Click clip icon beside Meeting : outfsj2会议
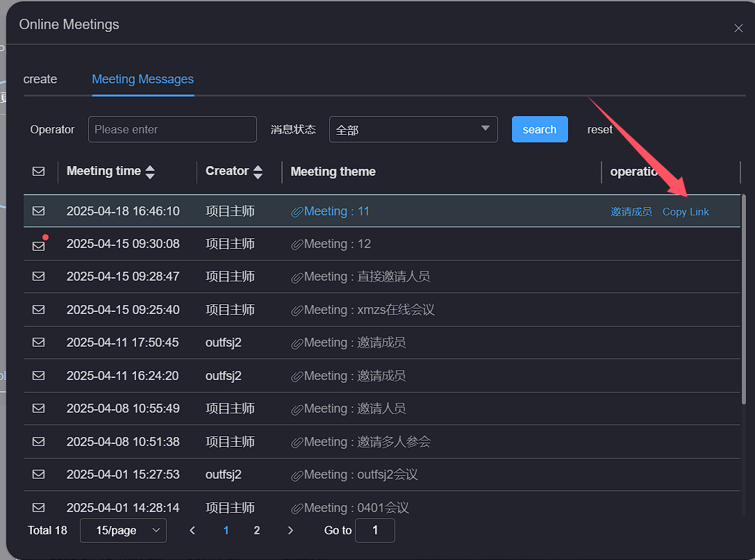Screen dimensions: 755x560 (297, 475)
